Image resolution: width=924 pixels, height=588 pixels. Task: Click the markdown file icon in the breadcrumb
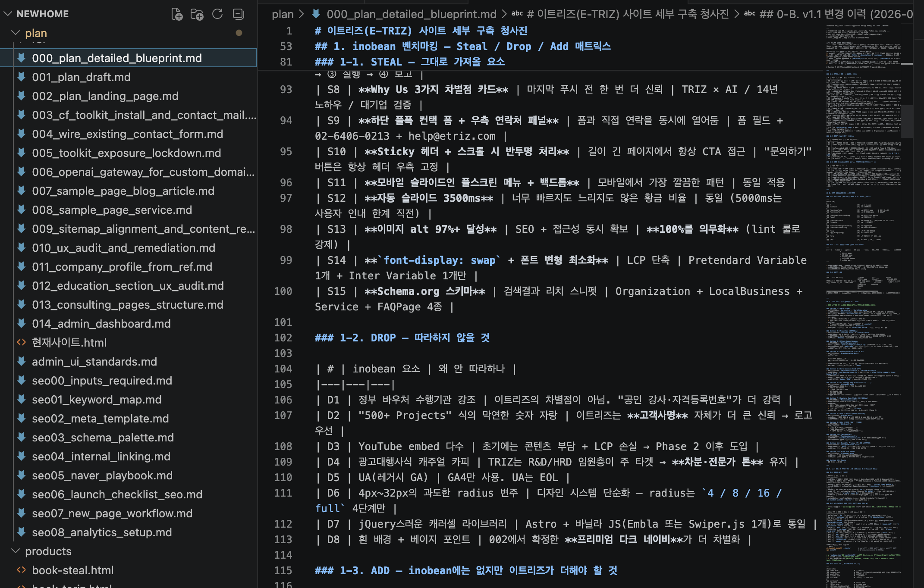tap(316, 14)
